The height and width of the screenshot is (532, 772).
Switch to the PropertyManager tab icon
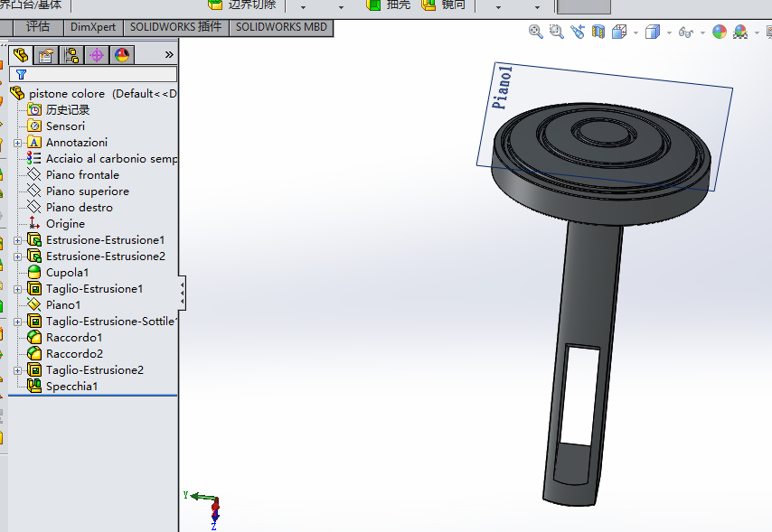[46, 55]
